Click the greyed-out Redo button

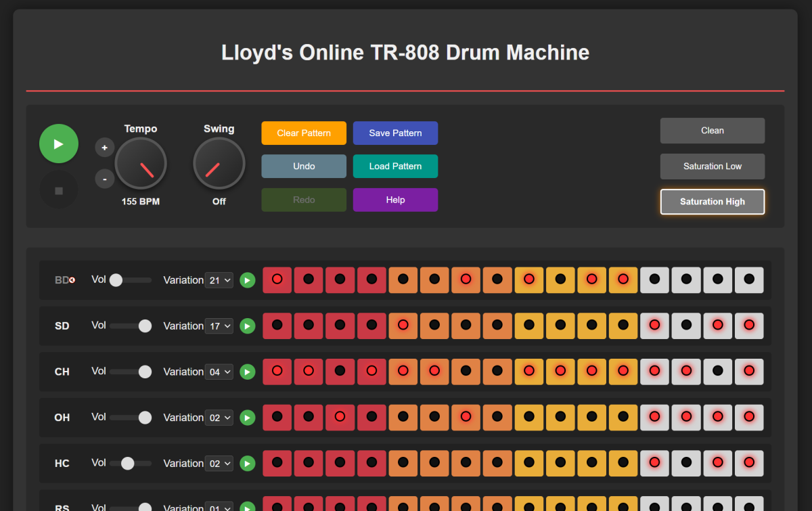point(304,200)
